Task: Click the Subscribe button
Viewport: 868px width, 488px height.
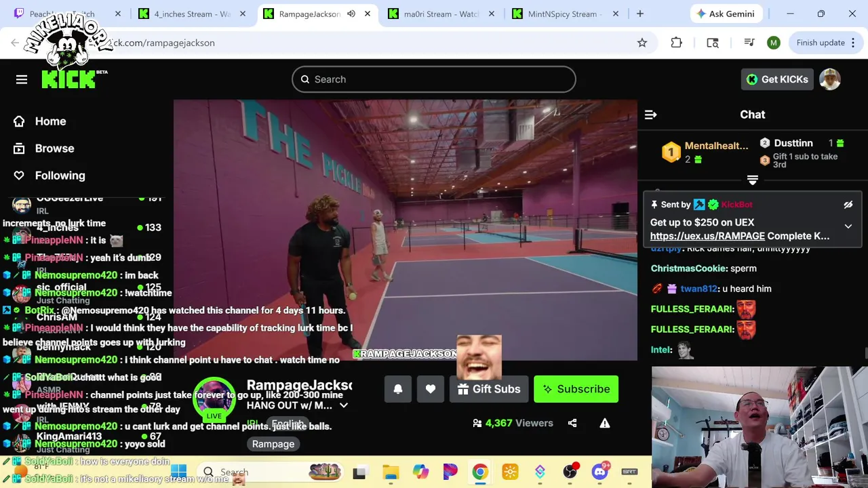Action: pyautogui.click(x=576, y=389)
